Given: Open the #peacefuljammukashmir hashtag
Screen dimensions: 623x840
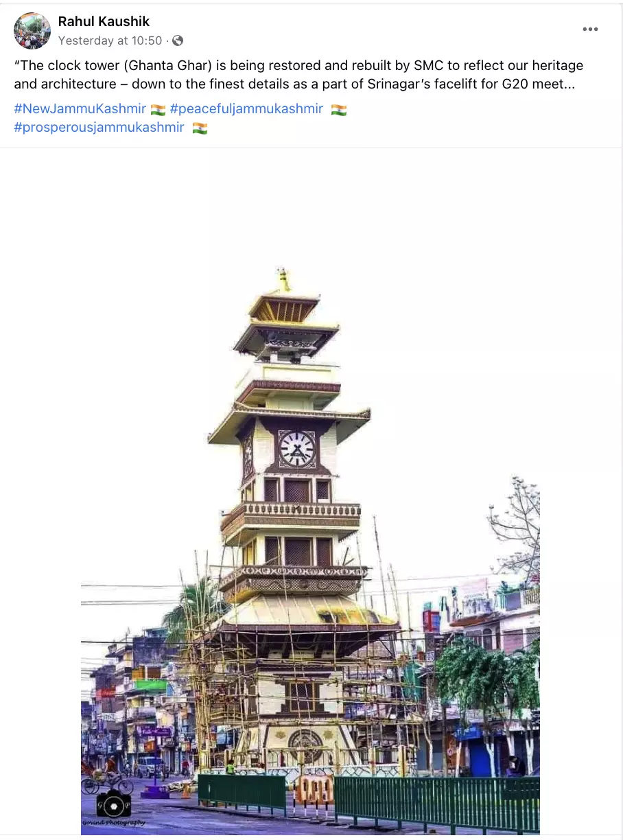Looking at the screenshot, I should [x=246, y=109].
